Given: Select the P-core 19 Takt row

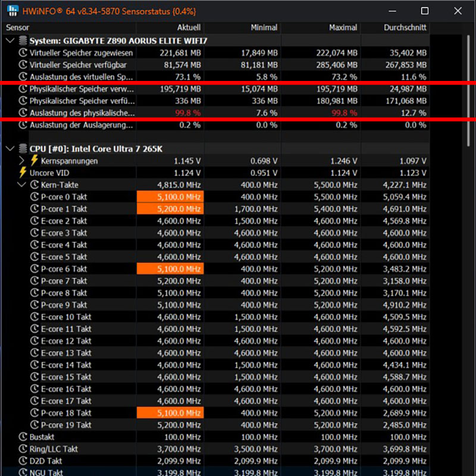Looking at the screenshot, I should click(215, 425).
